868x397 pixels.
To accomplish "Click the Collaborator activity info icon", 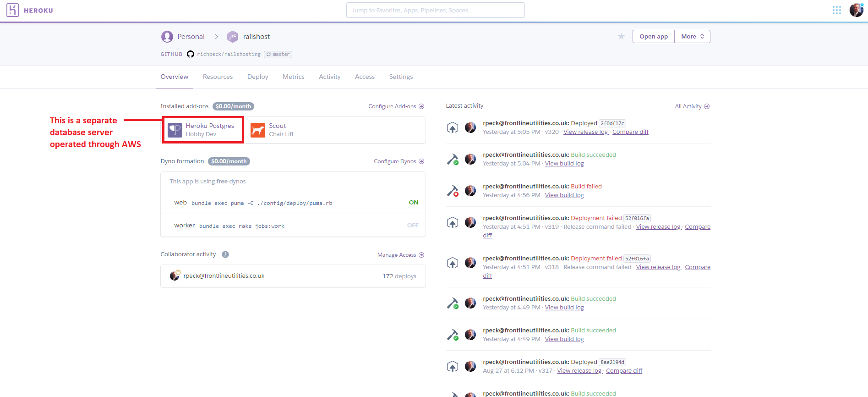I will click(225, 254).
